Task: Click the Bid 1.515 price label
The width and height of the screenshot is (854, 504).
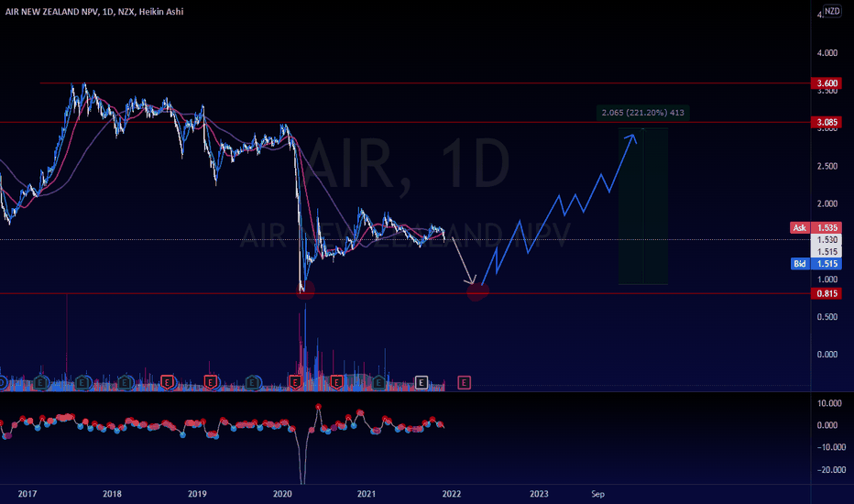Action: click(x=816, y=264)
